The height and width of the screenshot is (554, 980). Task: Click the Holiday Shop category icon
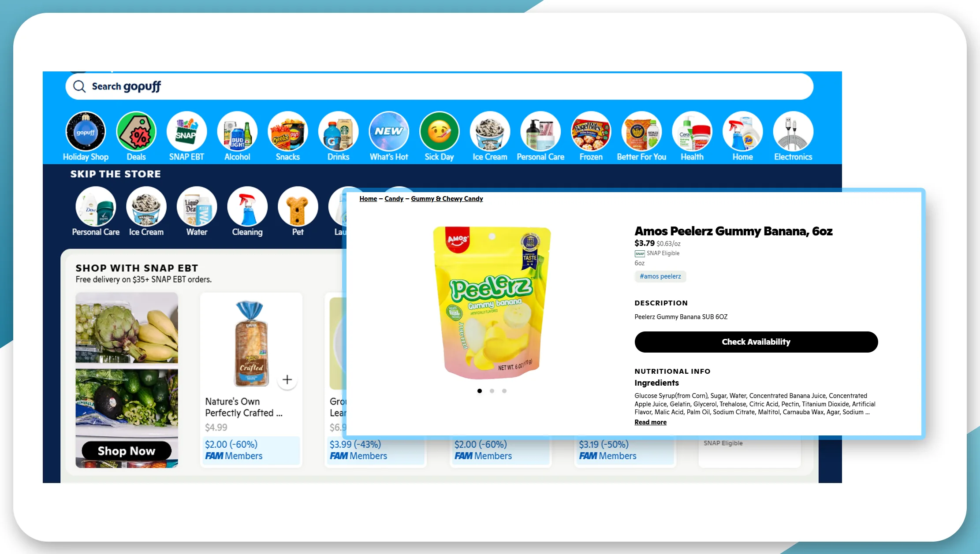86,132
